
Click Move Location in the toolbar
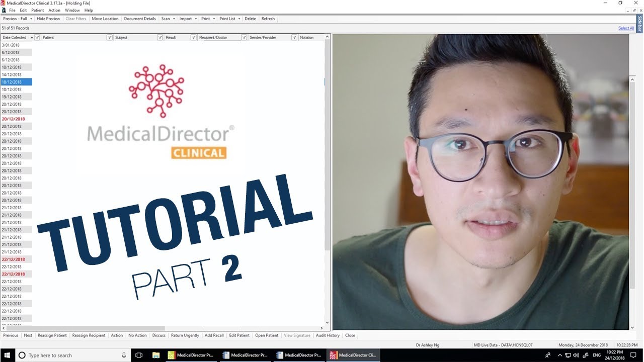pyautogui.click(x=105, y=19)
